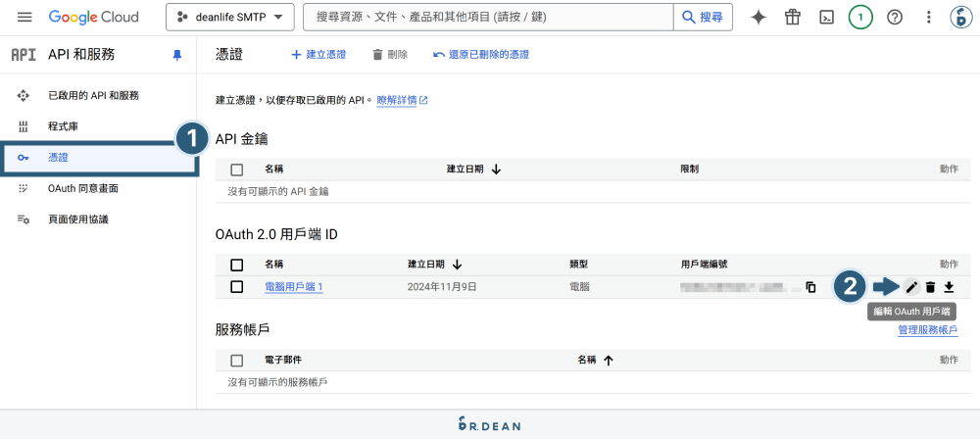Click the 刪除 delete button

coord(390,55)
